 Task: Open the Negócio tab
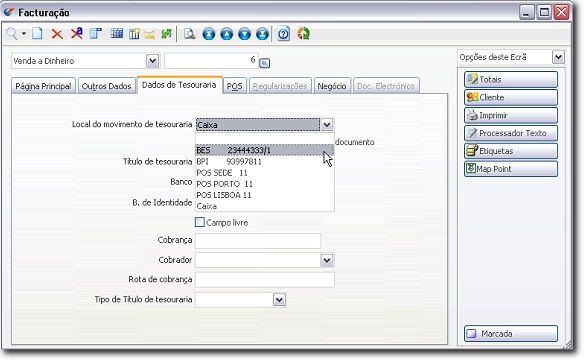pos(332,86)
